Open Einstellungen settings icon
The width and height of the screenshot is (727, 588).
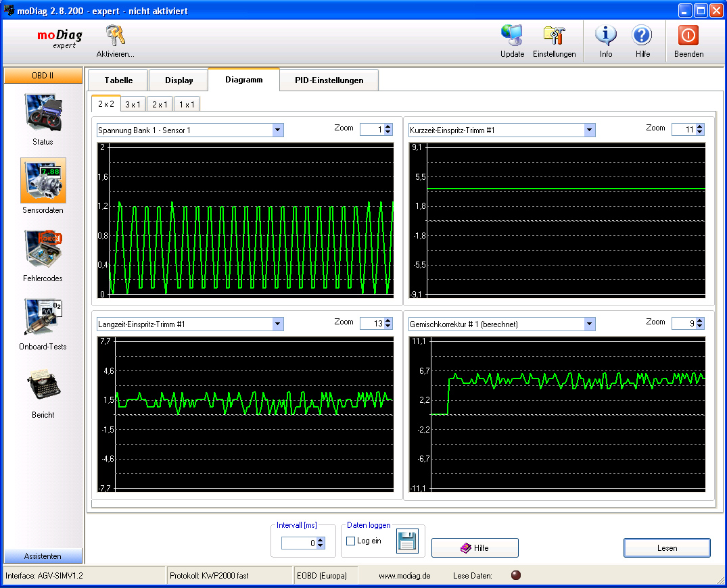pos(554,36)
